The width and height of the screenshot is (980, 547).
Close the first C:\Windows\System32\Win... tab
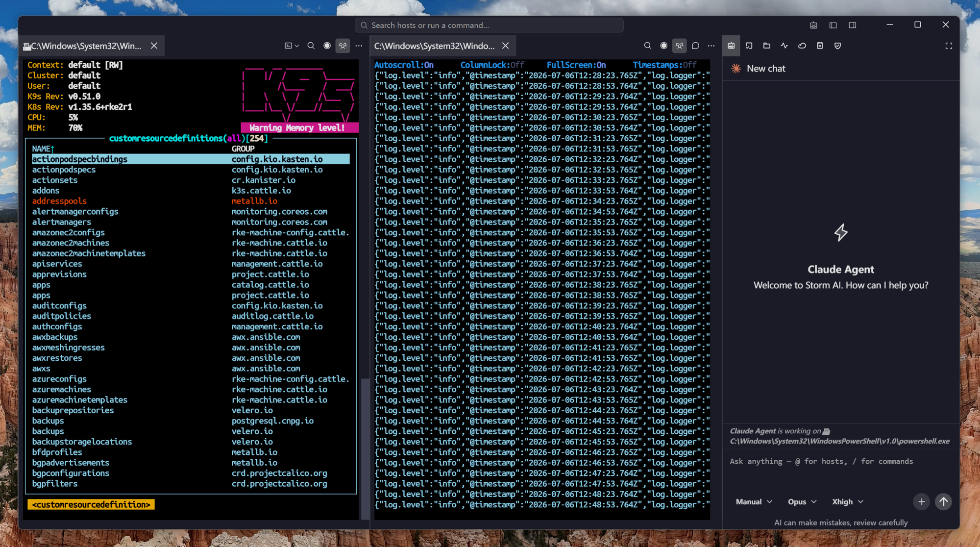[x=154, y=46]
